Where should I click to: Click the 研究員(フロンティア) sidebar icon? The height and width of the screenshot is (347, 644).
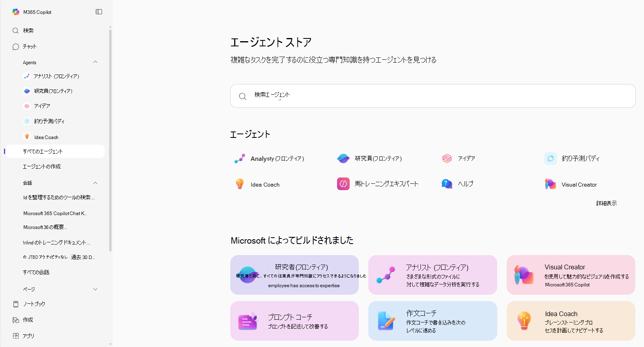(27, 91)
